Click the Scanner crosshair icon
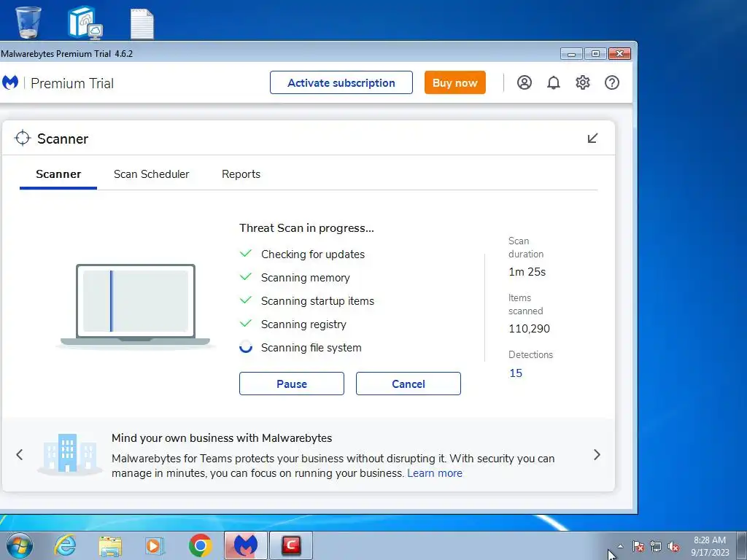 point(23,138)
